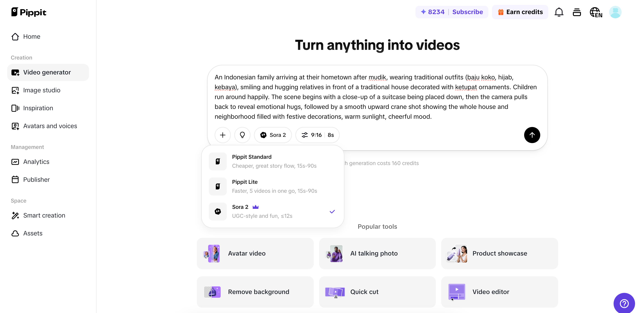Click the stacked cards icon in header

(577, 12)
